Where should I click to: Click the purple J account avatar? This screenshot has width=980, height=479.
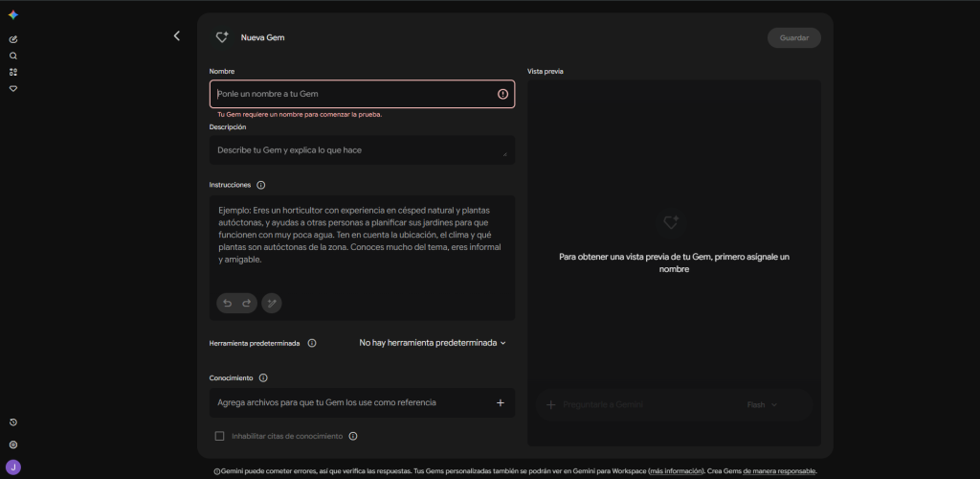point(13,468)
